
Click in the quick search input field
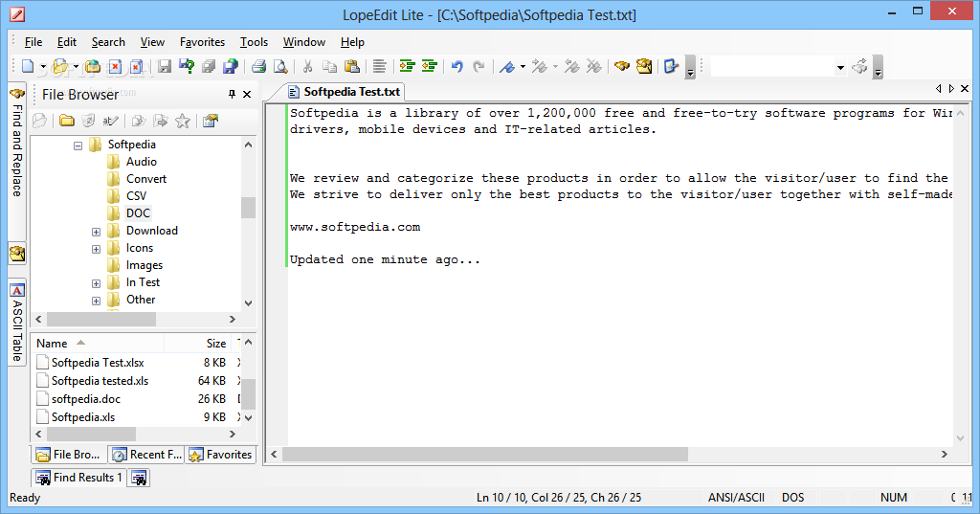pyautogui.click(x=772, y=67)
